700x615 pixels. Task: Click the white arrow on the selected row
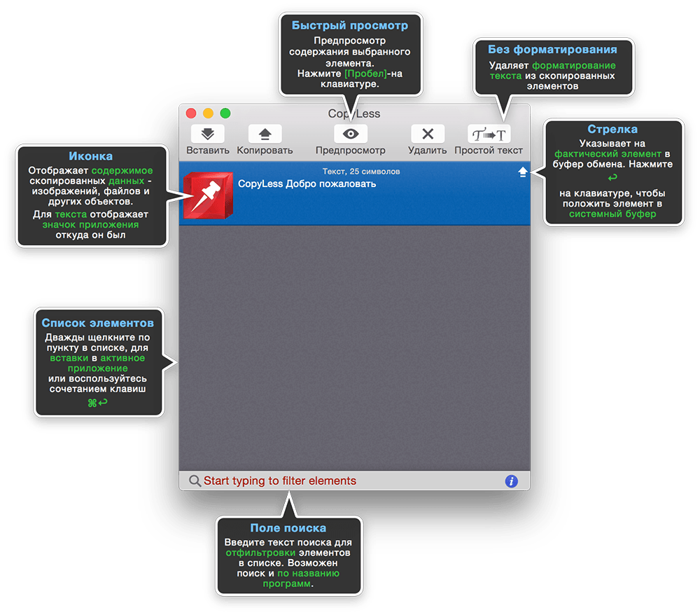tap(523, 172)
